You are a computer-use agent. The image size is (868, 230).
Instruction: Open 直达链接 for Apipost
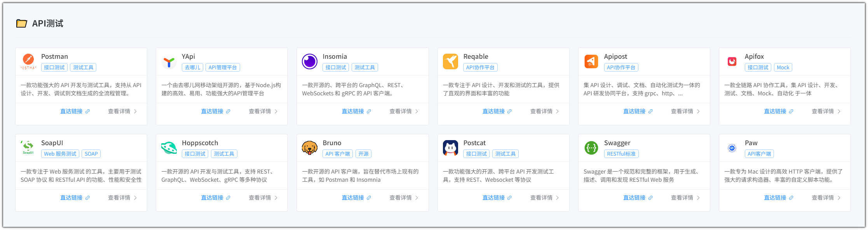pos(638,111)
